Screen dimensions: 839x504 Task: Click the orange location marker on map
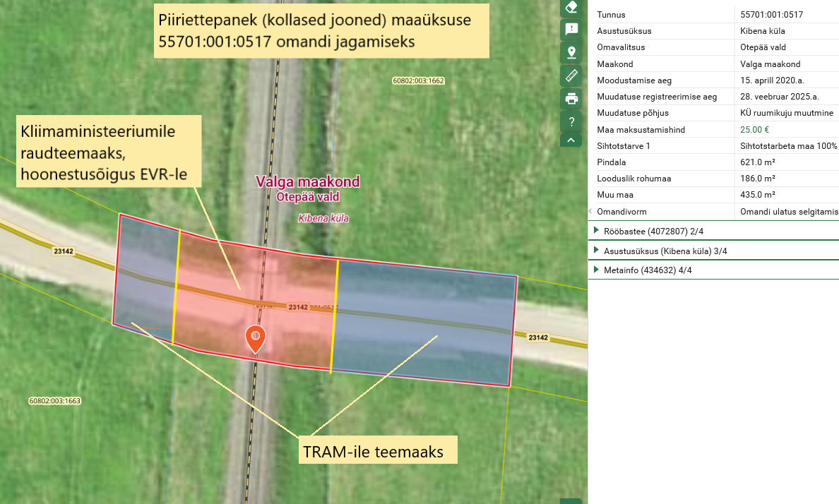[x=255, y=338]
